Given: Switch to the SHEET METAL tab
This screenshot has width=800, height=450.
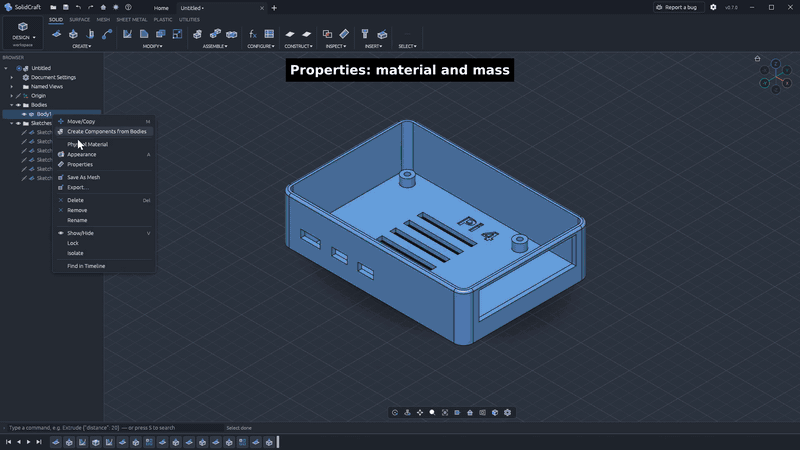Looking at the screenshot, I should [x=132, y=20].
